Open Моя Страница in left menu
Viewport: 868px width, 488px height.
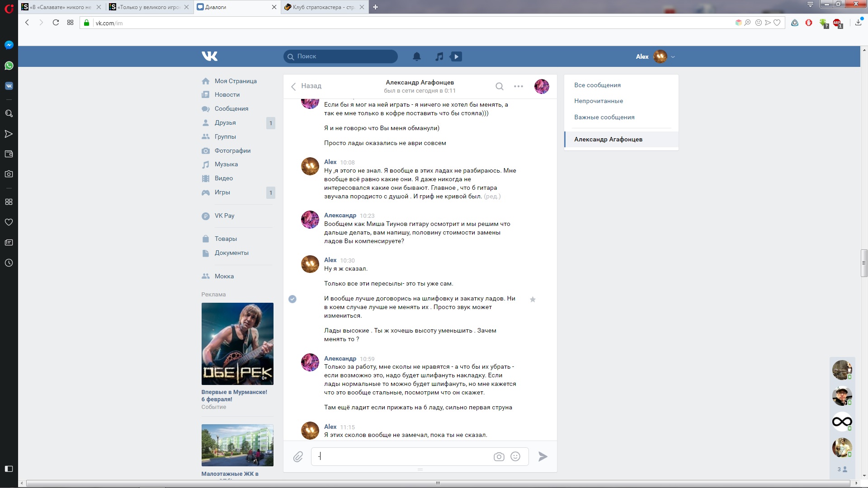(235, 81)
